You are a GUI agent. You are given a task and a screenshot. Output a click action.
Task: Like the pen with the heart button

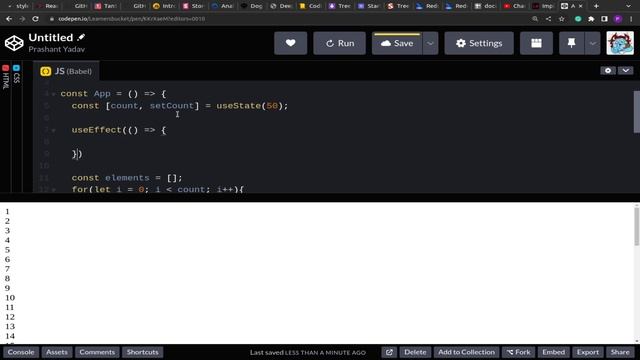point(291,43)
